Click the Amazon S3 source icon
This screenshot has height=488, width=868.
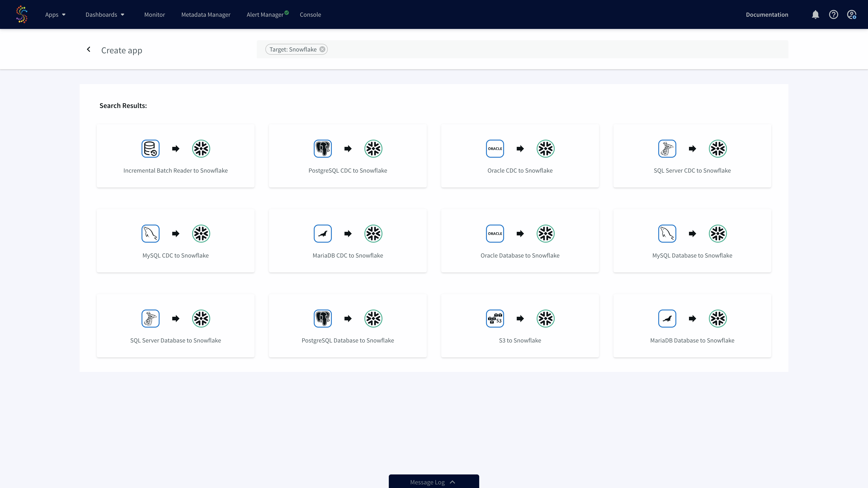click(495, 318)
